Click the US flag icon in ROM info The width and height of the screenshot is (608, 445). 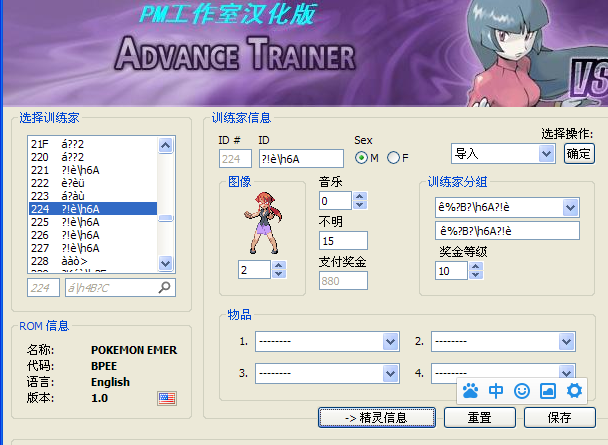click(167, 398)
